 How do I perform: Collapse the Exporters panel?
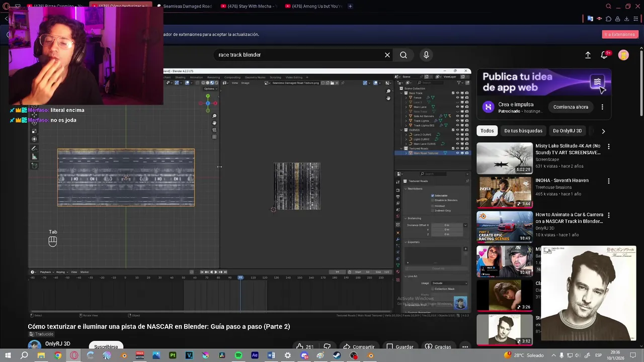coord(406,242)
